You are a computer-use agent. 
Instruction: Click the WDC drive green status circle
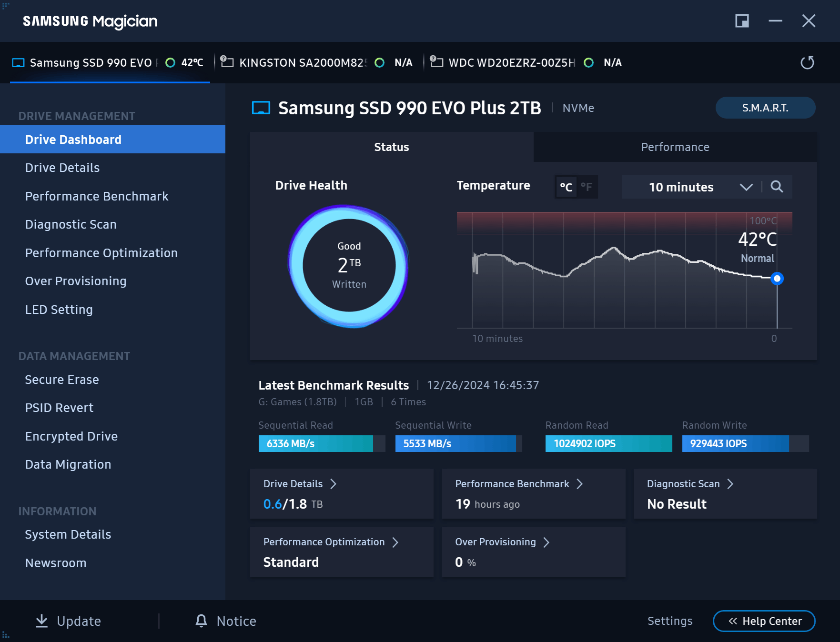(x=589, y=63)
